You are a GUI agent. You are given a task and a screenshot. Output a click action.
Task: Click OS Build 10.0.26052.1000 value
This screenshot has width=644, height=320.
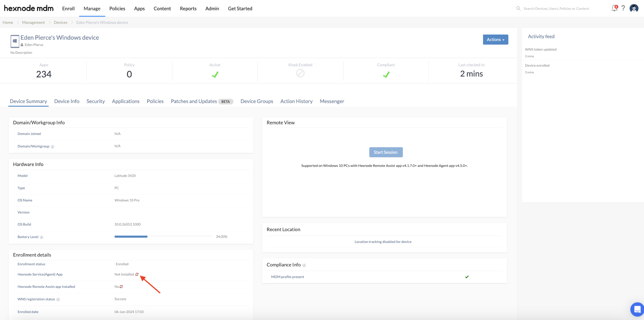[128, 224]
